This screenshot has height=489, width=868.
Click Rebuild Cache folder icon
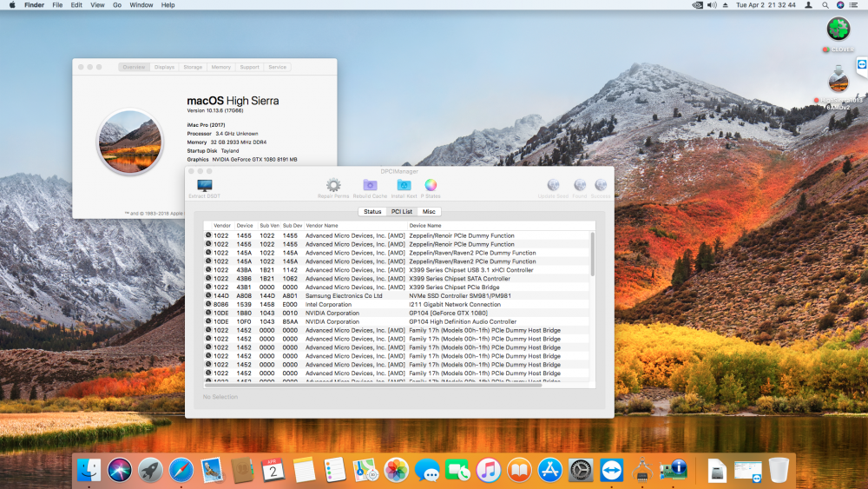370,185
